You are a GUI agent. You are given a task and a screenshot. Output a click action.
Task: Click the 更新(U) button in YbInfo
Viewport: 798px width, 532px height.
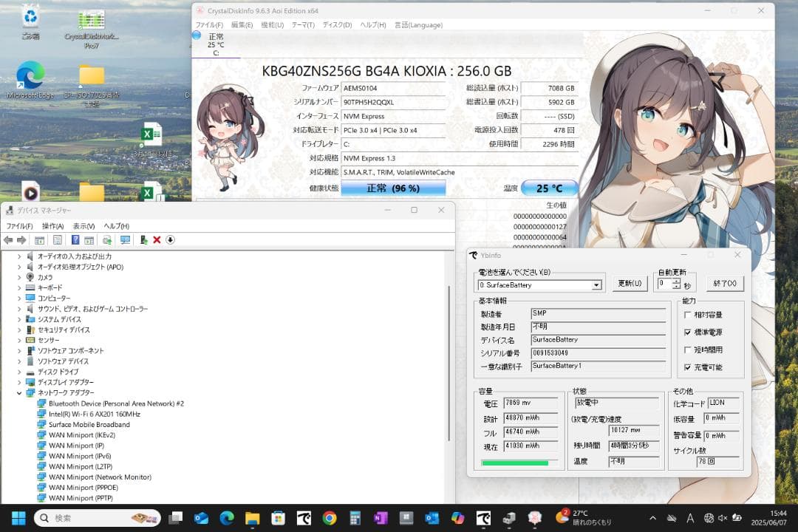tap(630, 283)
